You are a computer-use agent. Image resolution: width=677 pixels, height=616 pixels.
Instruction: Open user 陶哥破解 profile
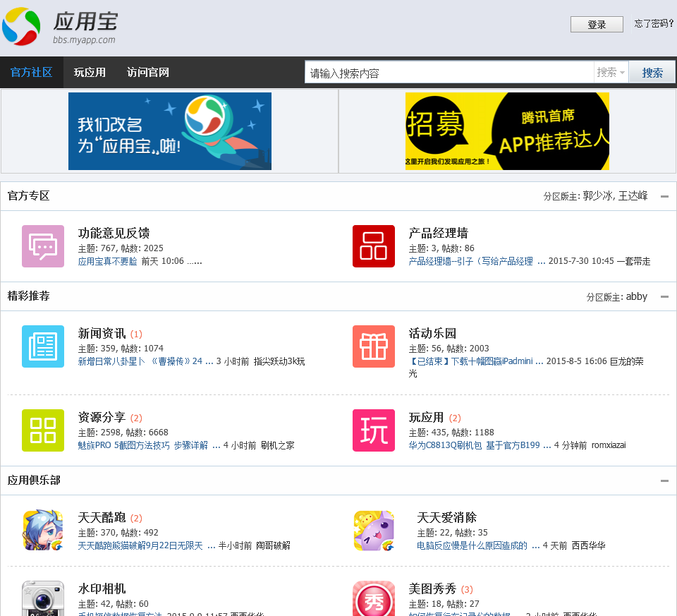(273, 545)
